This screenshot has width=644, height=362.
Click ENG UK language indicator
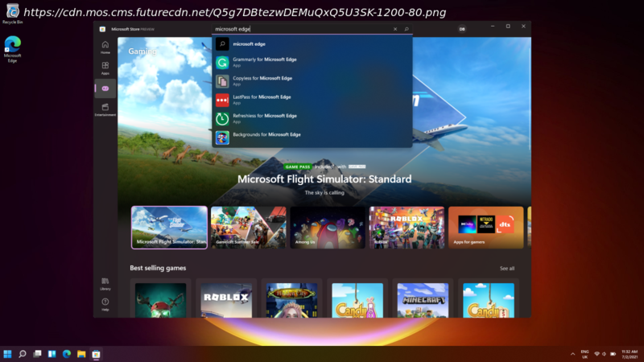pos(585,354)
